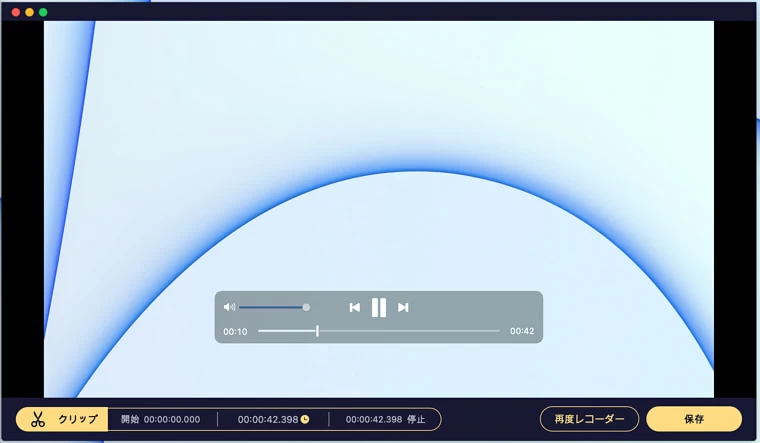Click the video preview area
The height and width of the screenshot is (443, 760).
coord(380,150)
